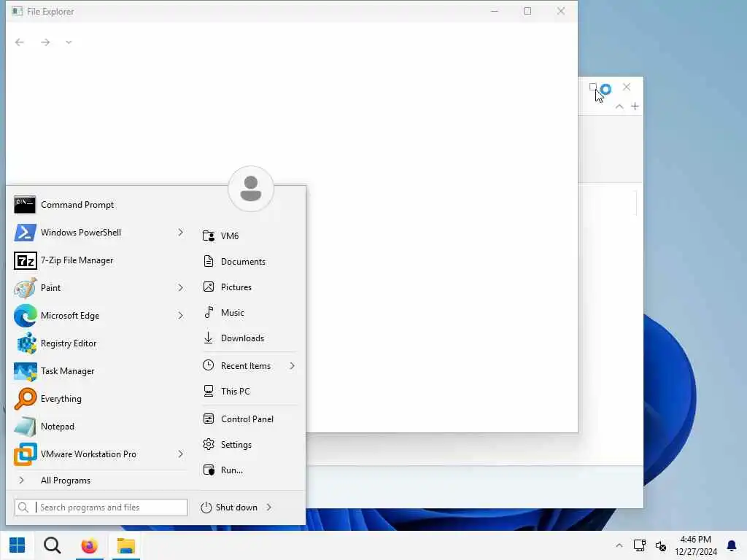Expand Microsoft Edge jump list arrow
The width and height of the screenshot is (747, 560).
(x=181, y=315)
